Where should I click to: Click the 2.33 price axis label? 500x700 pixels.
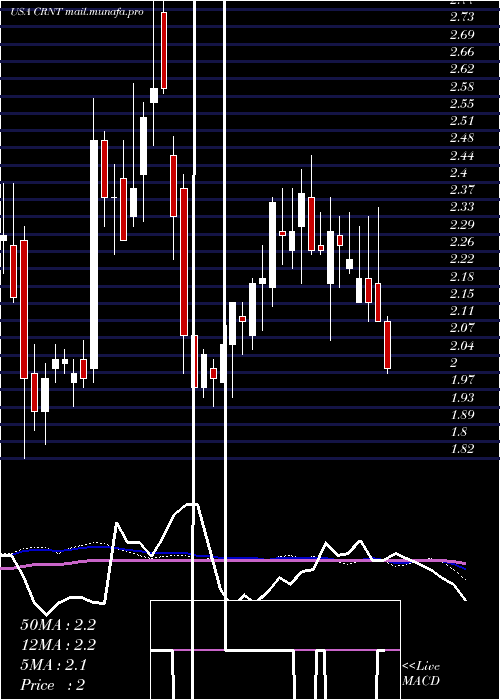[x=462, y=207]
